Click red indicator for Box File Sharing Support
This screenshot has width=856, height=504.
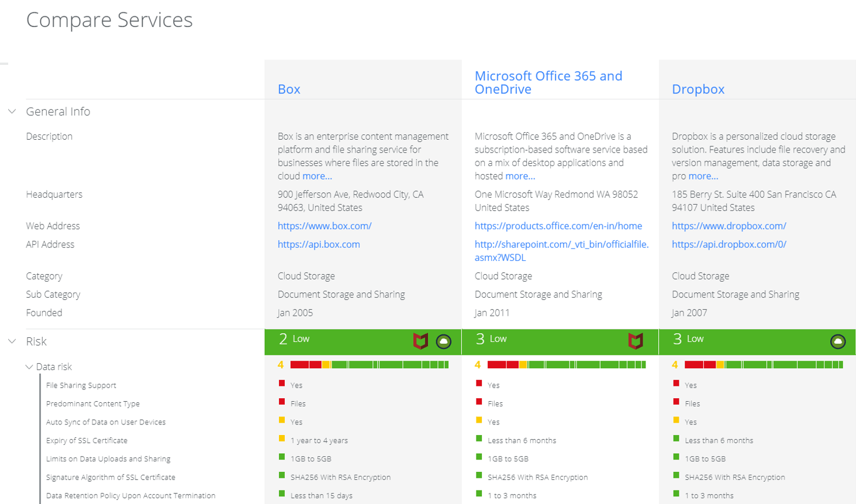[x=282, y=384]
